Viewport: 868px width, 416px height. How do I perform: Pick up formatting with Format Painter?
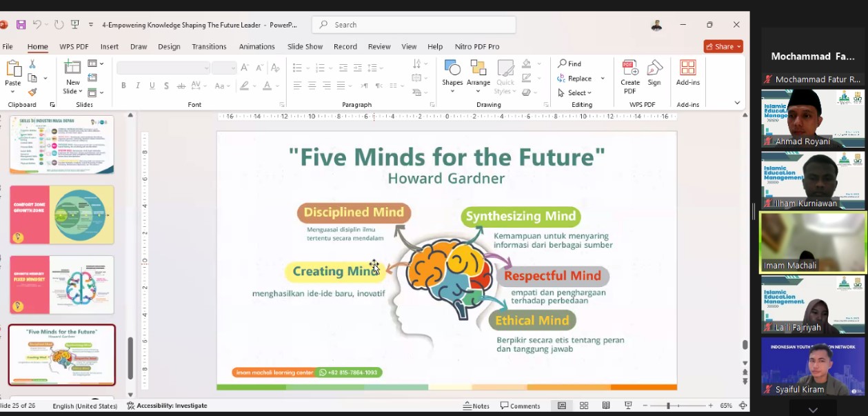(32, 92)
